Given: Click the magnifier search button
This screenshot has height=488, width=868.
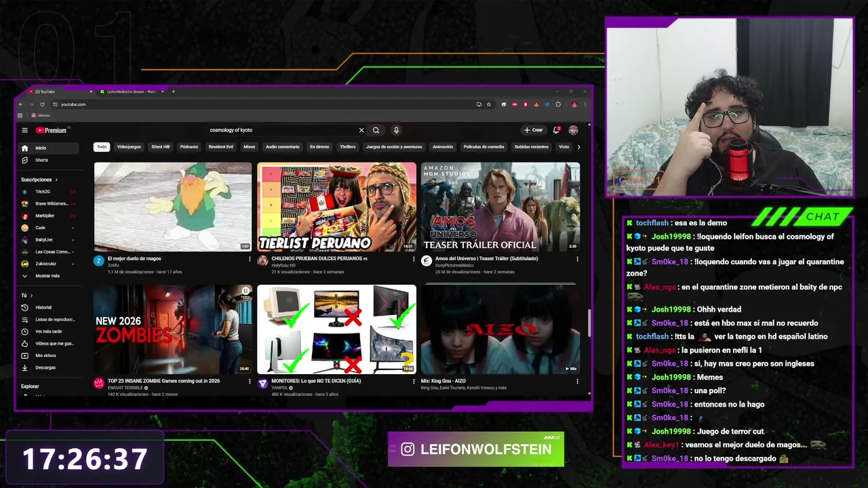Looking at the screenshot, I should click(x=376, y=130).
